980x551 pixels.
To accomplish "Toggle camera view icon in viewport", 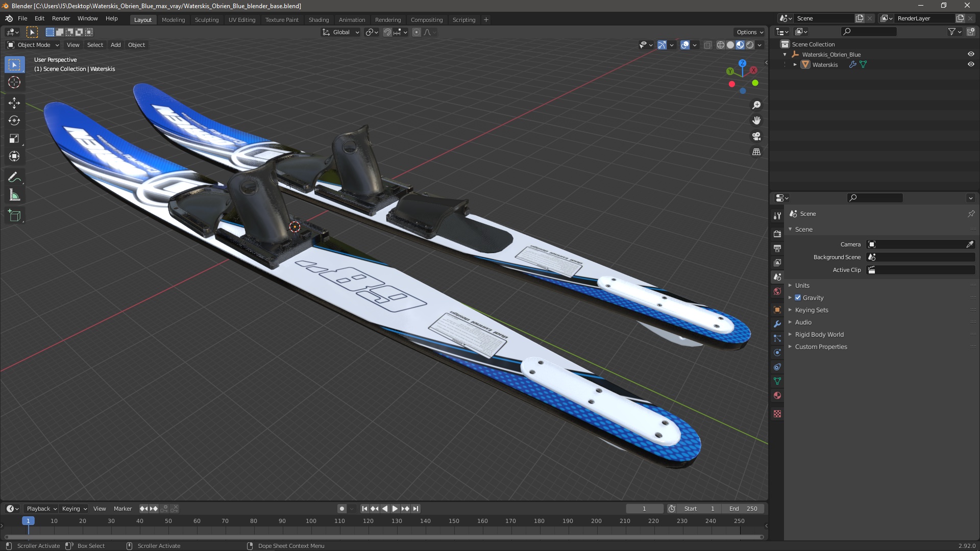I will [756, 136].
